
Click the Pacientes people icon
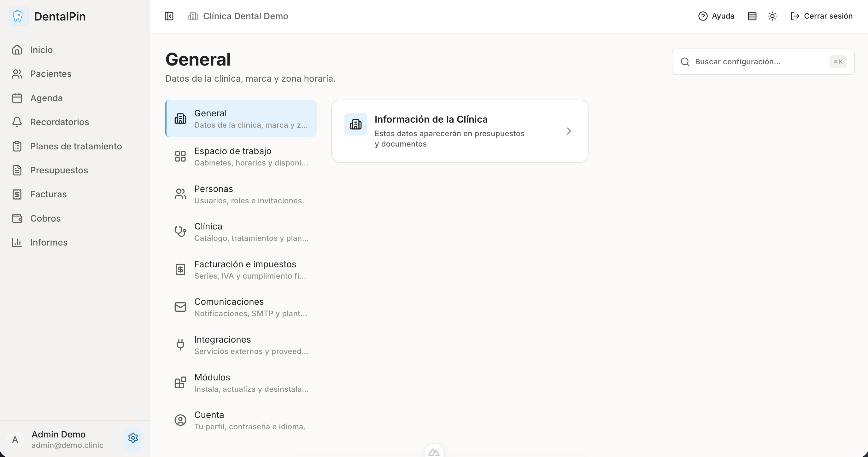pyautogui.click(x=17, y=74)
